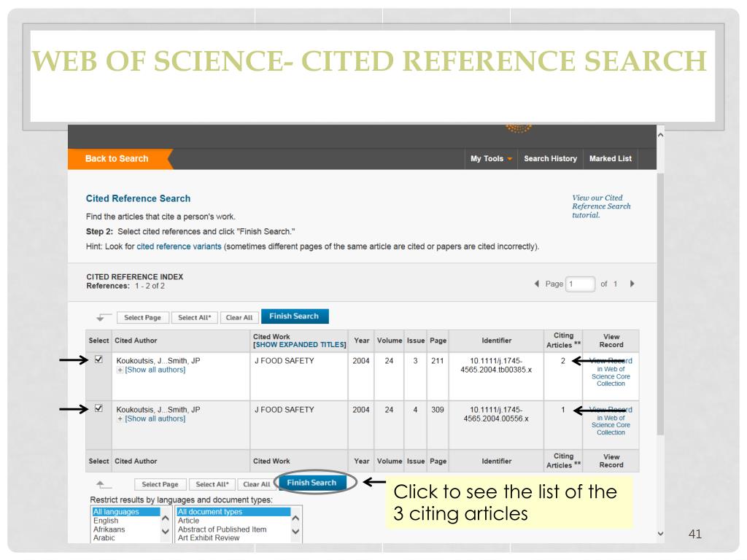Screen dimensions: 747x560
Task: Go to previous page arrow
Action: 537,284
